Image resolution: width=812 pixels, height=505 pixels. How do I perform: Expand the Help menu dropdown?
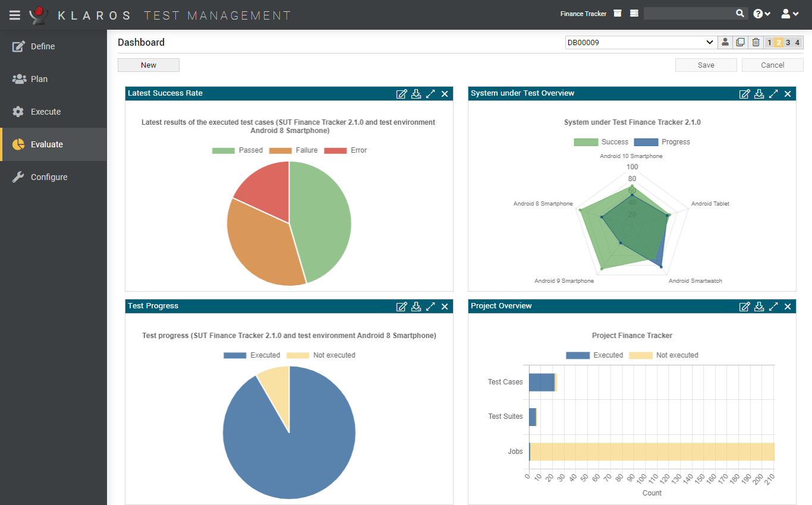(761, 12)
